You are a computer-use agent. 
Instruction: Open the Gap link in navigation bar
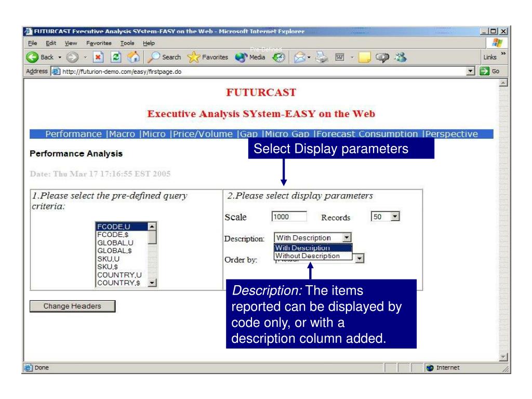pyautogui.click(x=249, y=134)
